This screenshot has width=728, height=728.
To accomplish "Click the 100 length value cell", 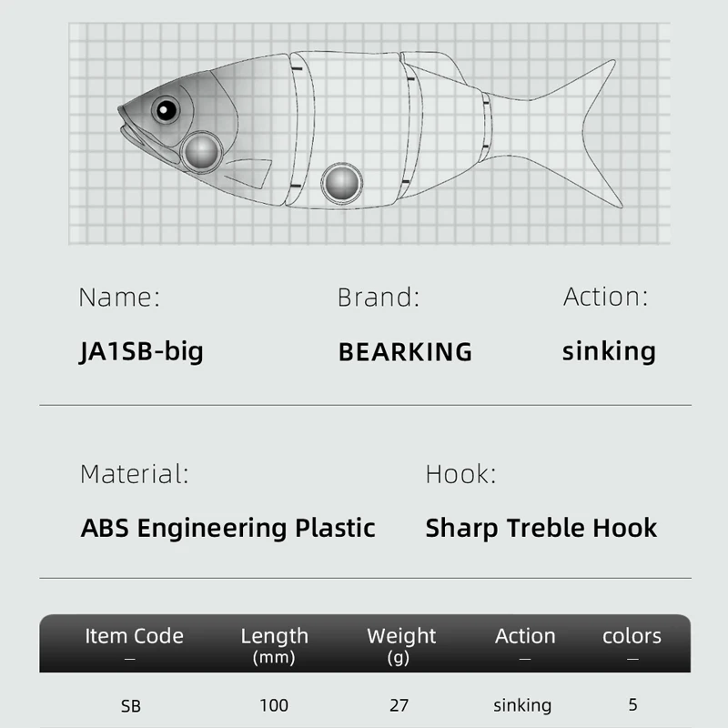I will coord(274,705).
